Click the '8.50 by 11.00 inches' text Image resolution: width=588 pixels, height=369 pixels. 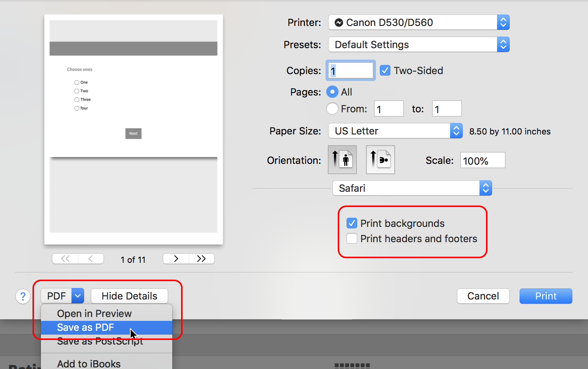point(510,131)
